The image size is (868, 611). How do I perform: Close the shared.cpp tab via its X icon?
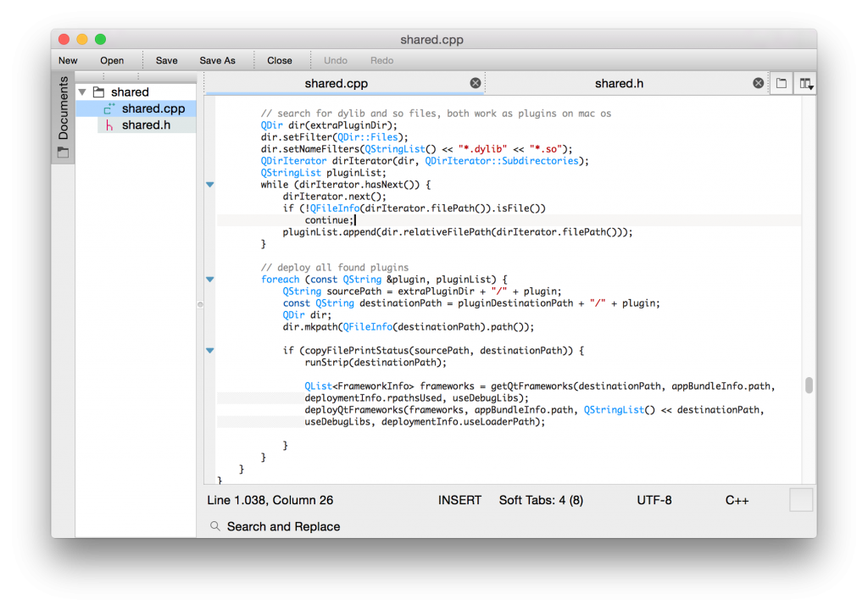(x=476, y=82)
